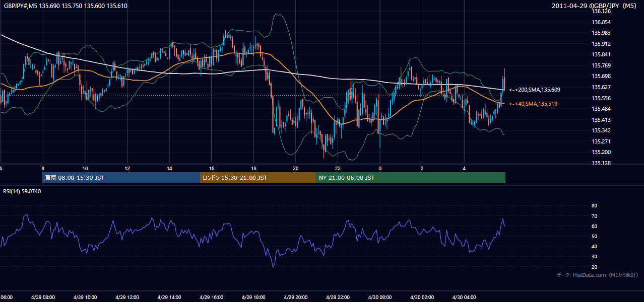Viewport: 644px width, 302px height.
Task: Click the 4/30 04:00 bottom time label
Action: (464, 297)
